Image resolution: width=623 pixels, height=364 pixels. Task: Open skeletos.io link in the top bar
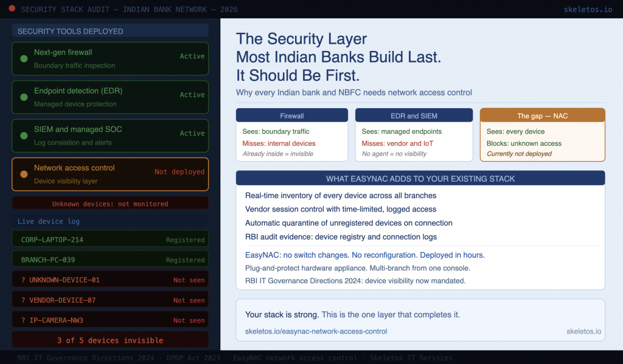pyautogui.click(x=588, y=10)
